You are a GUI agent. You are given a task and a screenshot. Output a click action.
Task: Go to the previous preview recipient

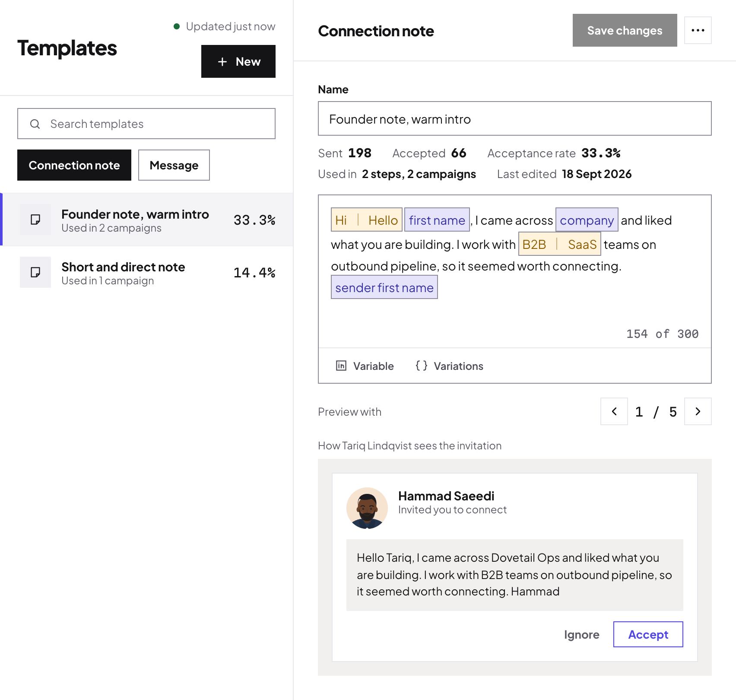pyautogui.click(x=614, y=411)
